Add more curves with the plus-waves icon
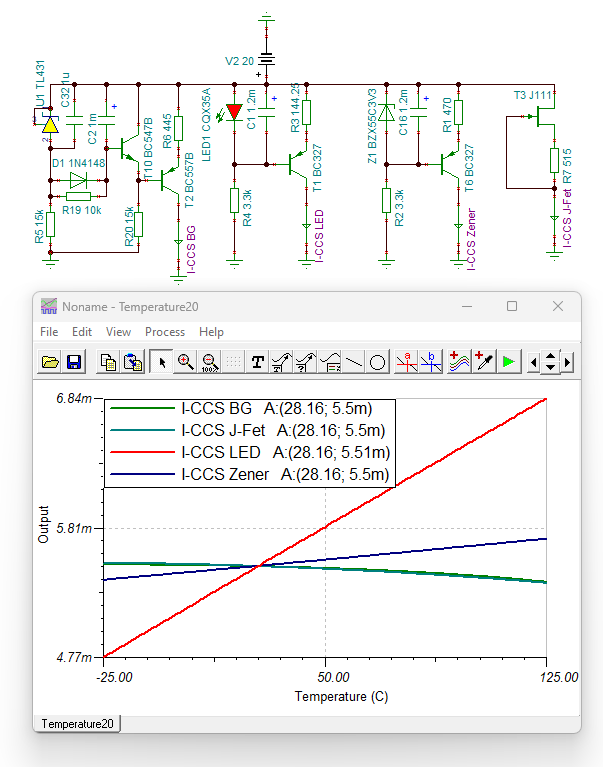The image size is (603, 767). tap(459, 362)
